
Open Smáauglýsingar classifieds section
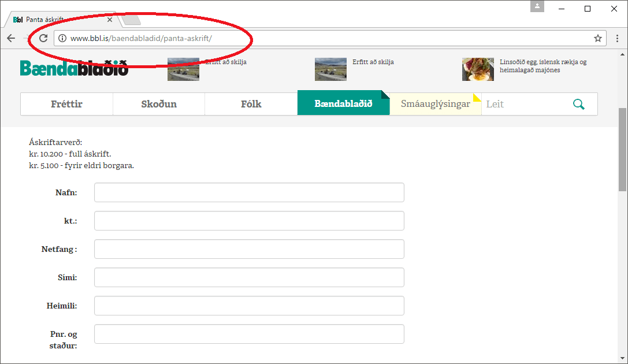(436, 104)
